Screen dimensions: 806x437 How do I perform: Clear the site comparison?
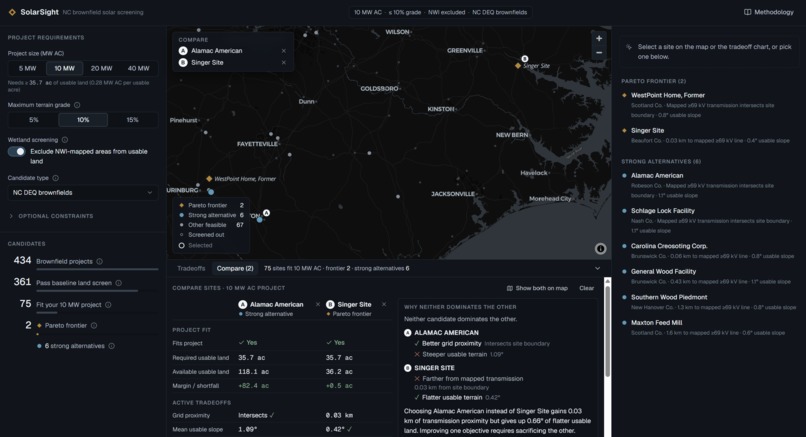pyautogui.click(x=587, y=288)
